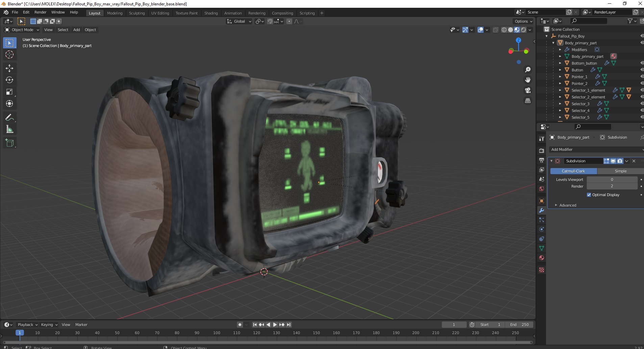The image size is (644, 349).
Task: Click the Levels Viewport value field
Action: [x=612, y=180]
